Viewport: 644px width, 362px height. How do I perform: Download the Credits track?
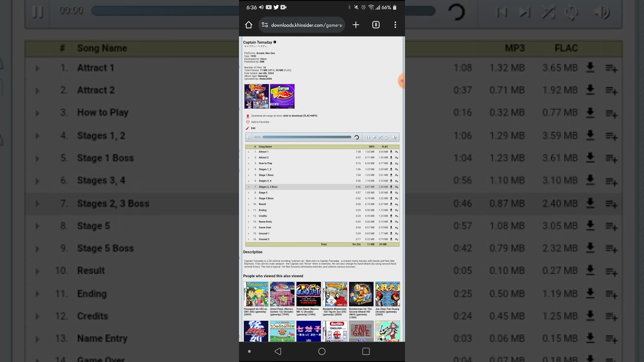[391, 216]
